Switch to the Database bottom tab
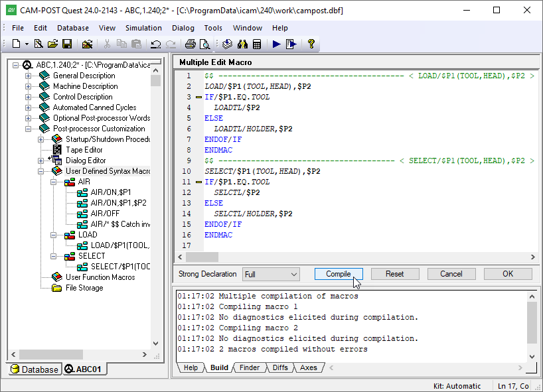This screenshot has width=543, height=392. (x=35, y=369)
